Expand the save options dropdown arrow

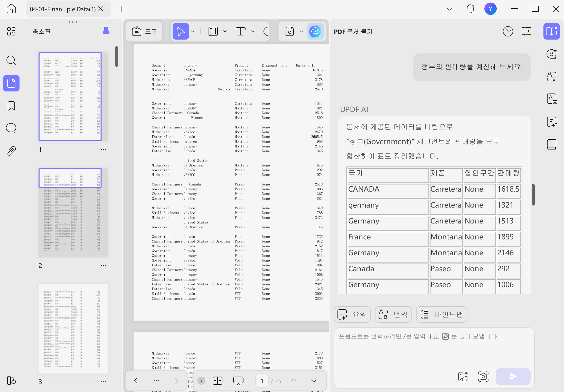[x=302, y=31]
